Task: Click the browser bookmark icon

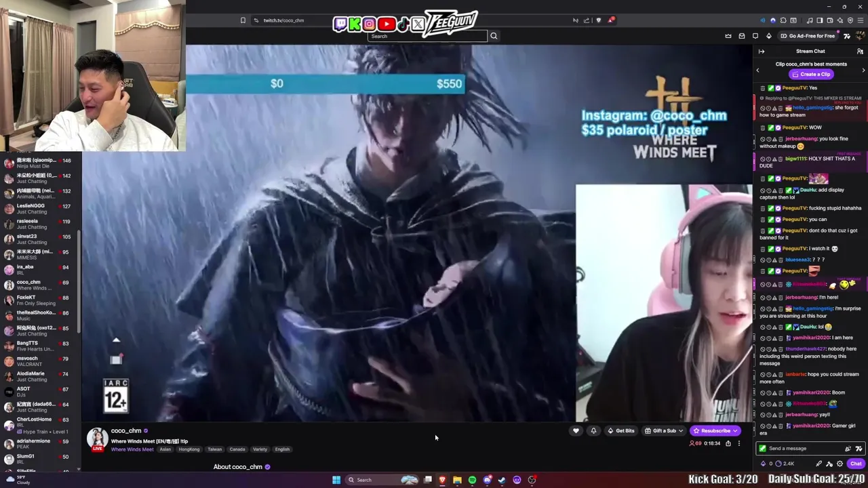Action: pos(243,20)
